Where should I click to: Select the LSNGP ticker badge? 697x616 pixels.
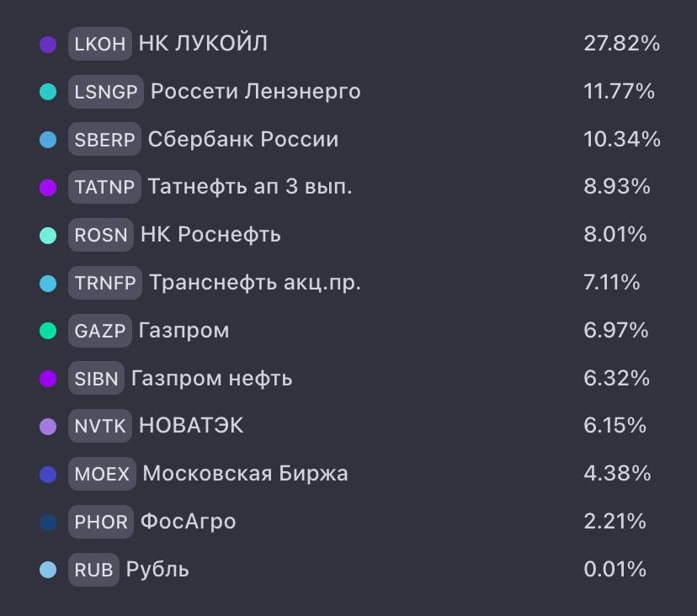click(x=106, y=92)
